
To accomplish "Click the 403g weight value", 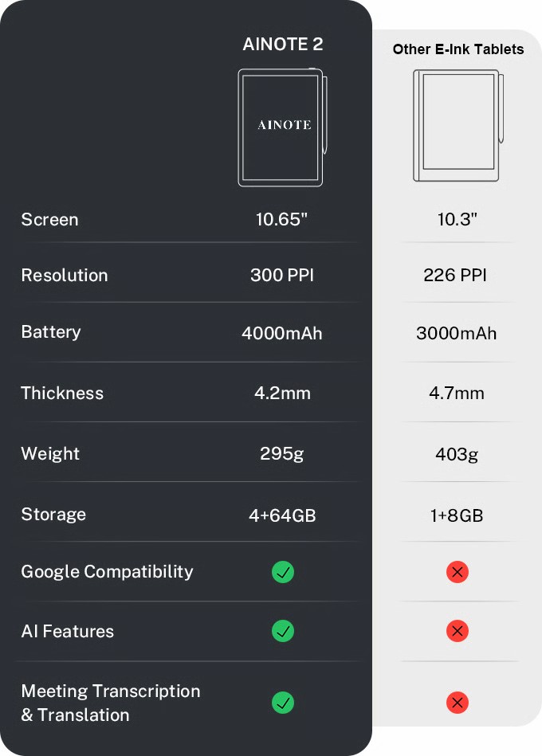I will pos(458,454).
